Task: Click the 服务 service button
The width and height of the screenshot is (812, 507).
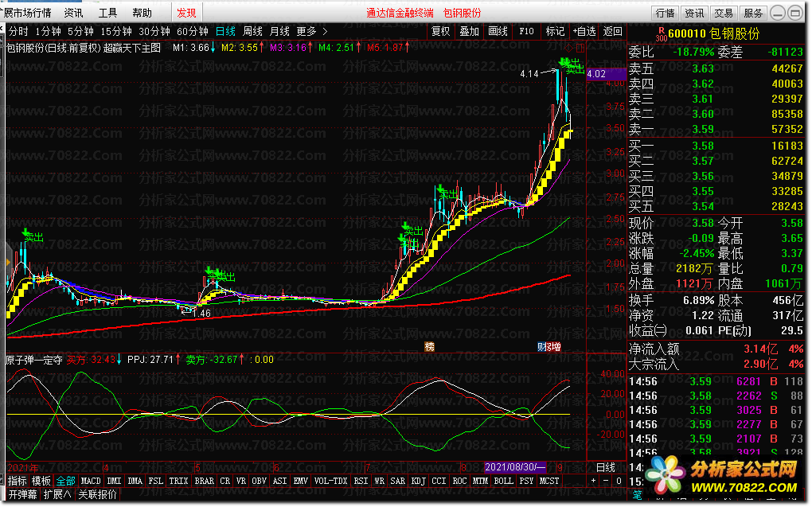Action: tap(753, 13)
